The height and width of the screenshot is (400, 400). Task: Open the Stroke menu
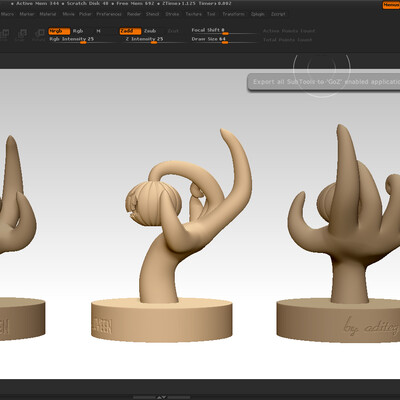point(172,14)
